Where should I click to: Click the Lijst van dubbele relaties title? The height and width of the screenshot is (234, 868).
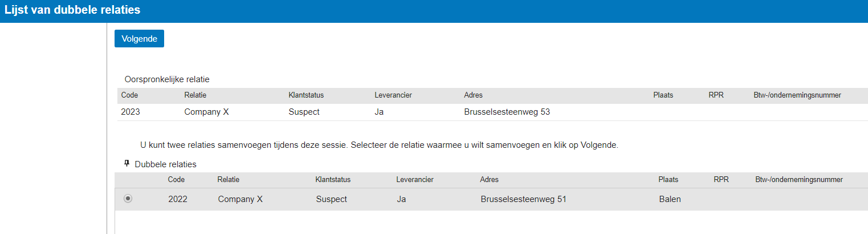pos(72,10)
